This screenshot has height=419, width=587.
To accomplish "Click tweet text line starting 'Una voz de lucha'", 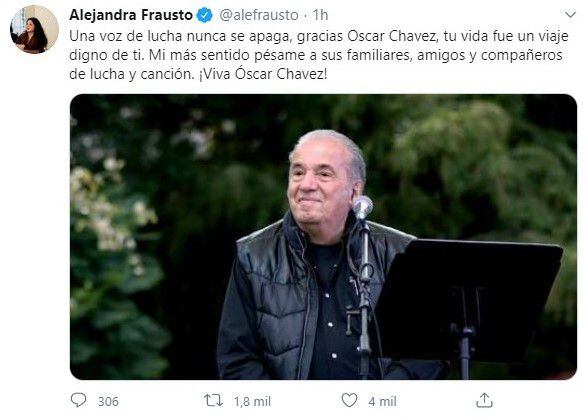I will [319, 36].
